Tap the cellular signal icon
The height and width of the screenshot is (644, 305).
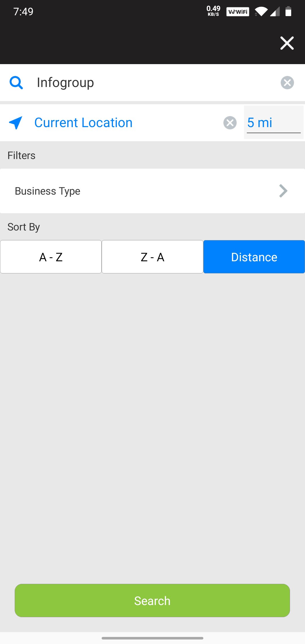(275, 12)
